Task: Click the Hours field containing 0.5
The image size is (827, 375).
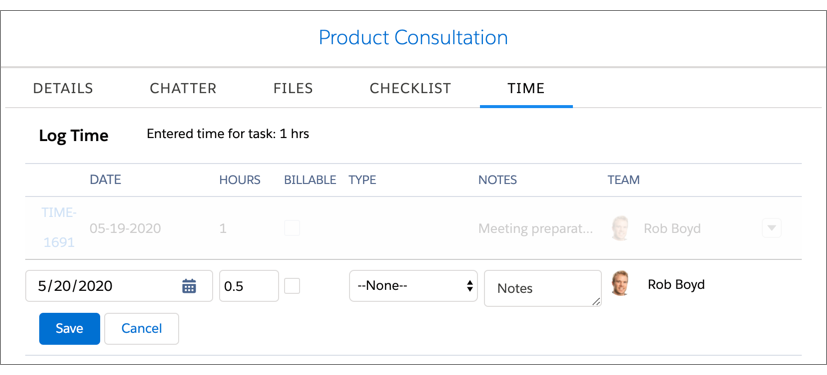Action: [249, 286]
